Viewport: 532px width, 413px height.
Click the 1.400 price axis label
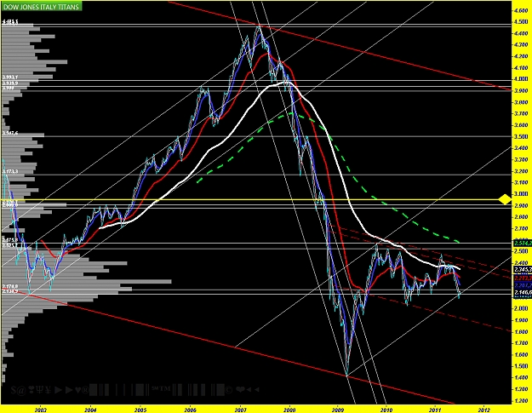[521, 377]
